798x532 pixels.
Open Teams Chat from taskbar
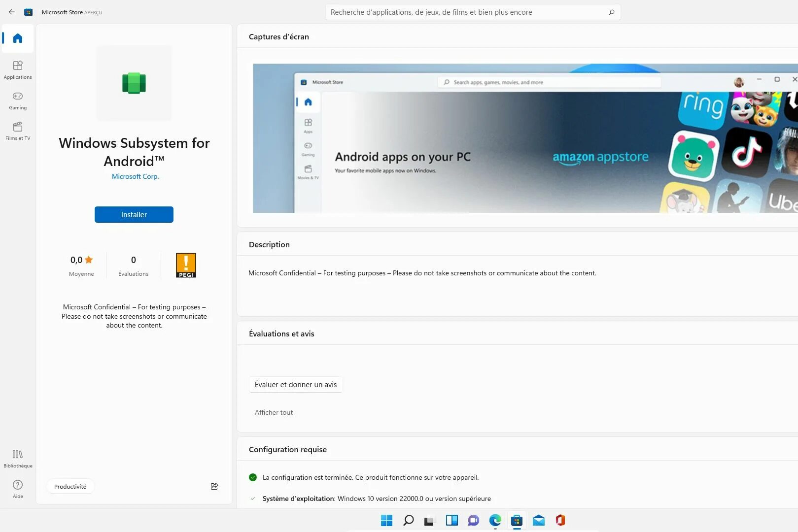(474, 520)
